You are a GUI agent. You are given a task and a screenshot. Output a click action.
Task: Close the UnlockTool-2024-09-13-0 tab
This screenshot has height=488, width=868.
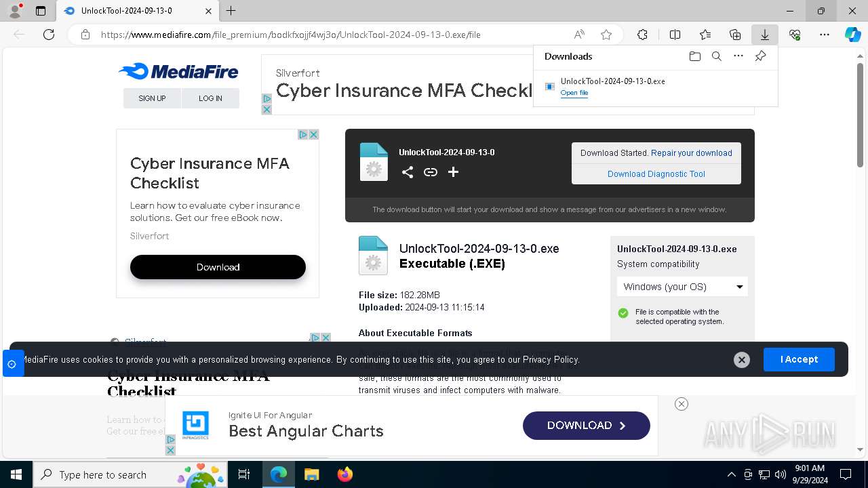[x=208, y=11]
